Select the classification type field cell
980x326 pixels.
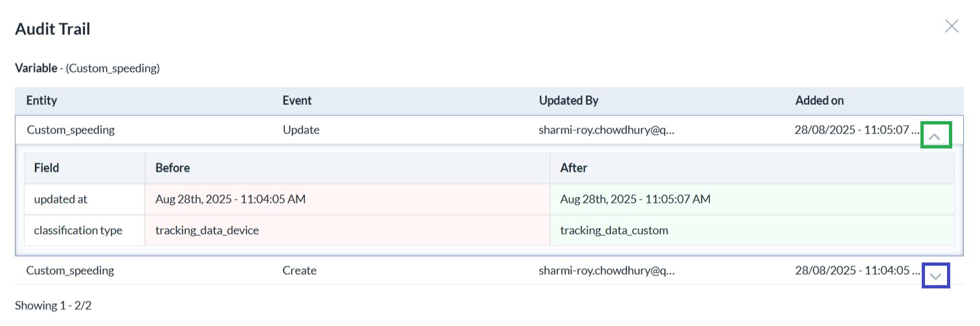(78, 230)
